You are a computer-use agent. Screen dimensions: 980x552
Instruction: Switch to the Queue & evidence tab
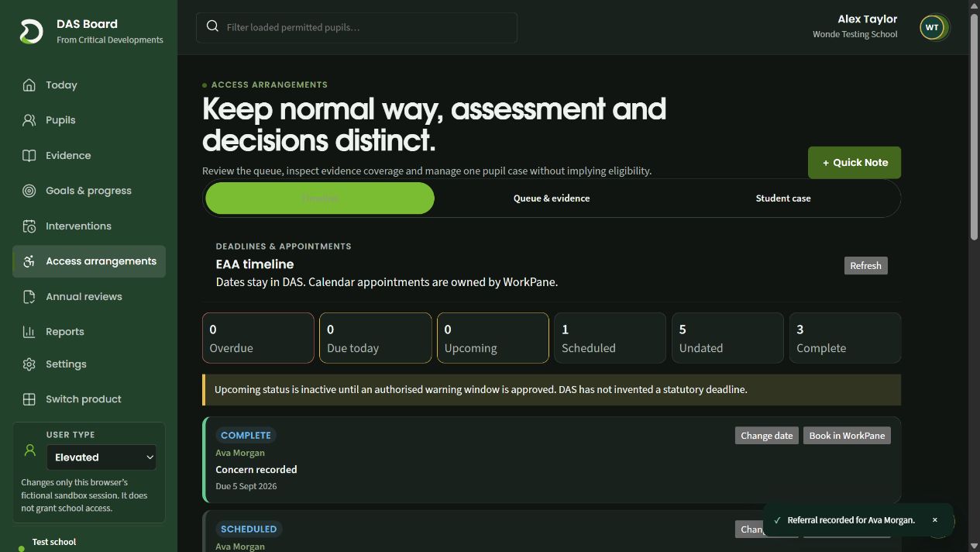tap(552, 198)
